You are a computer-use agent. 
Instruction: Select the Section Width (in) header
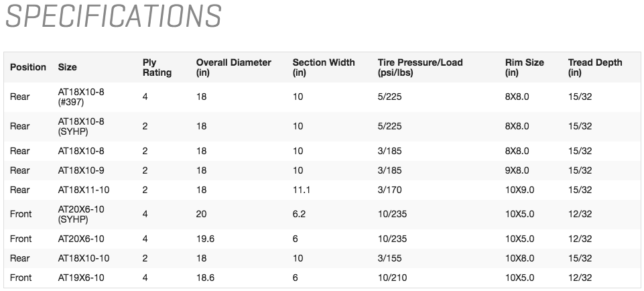click(x=324, y=67)
